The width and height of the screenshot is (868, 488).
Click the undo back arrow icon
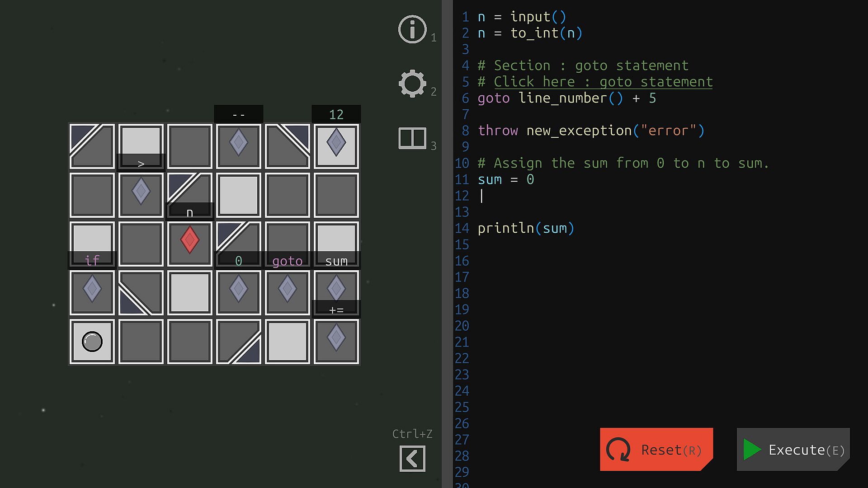click(x=412, y=459)
